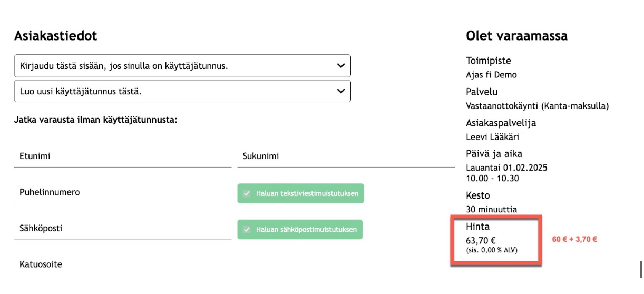Screen dimensions: 644x294
Task: Click the "Leevi Lääkäri" staff name
Action: (492, 137)
